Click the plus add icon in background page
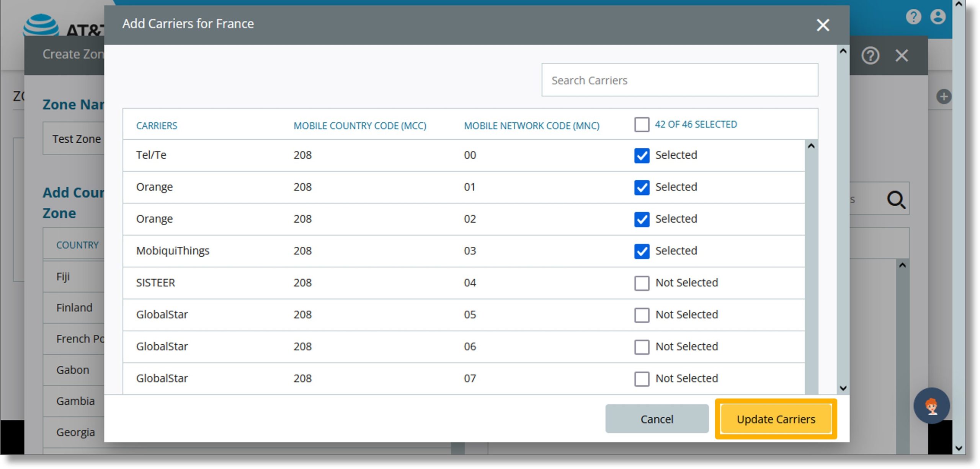This screenshot has height=469, width=980. pyautogui.click(x=944, y=96)
